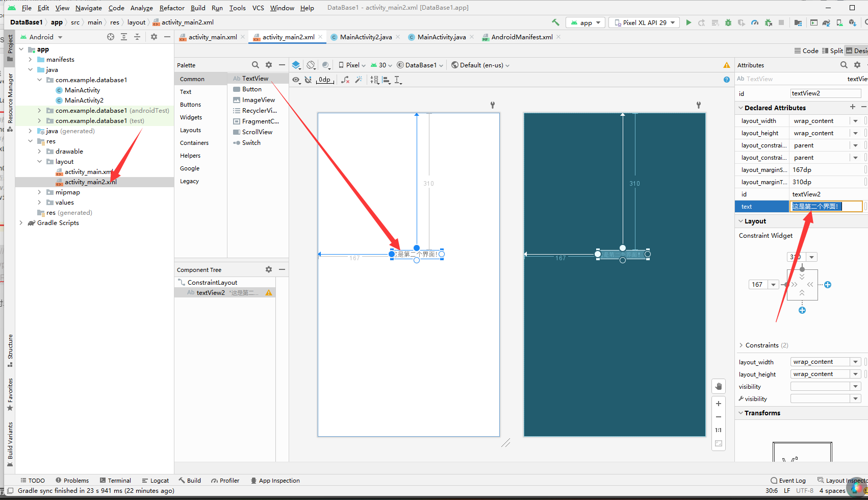Image resolution: width=868 pixels, height=500 pixels.
Task: Open the Profiler from the top toolbar
Action: (x=755, y=22)
